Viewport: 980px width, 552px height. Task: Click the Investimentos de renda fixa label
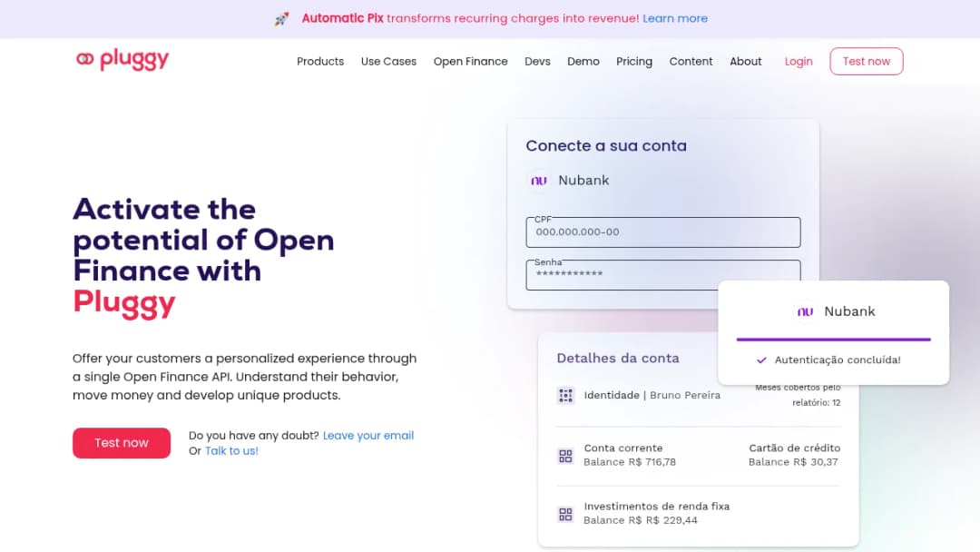(656, 506)
